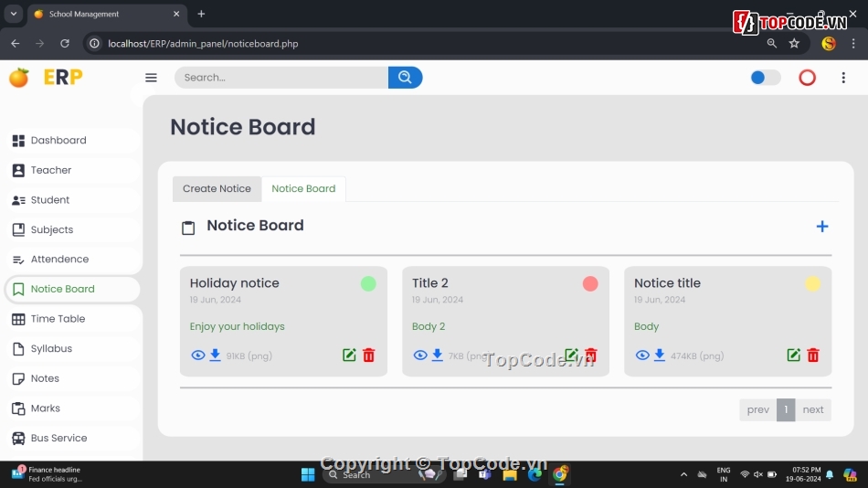Click the yellow status dot on Notice title

click(812, 284)
